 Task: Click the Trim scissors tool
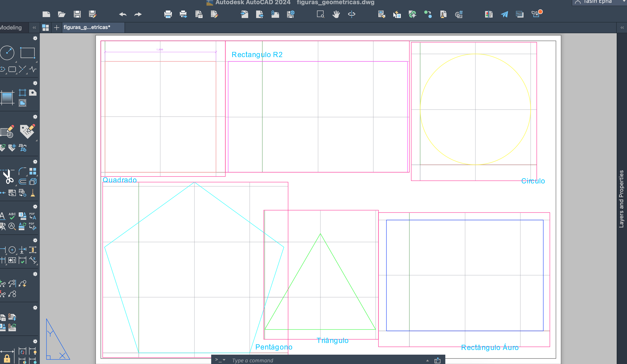tap(8, 177)
